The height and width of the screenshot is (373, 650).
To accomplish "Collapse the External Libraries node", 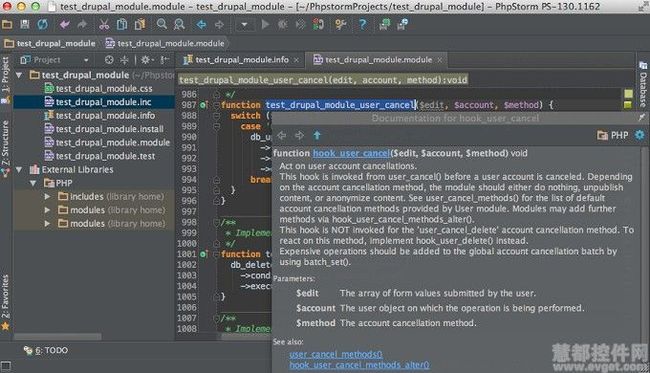I will (x=19, y=170).
